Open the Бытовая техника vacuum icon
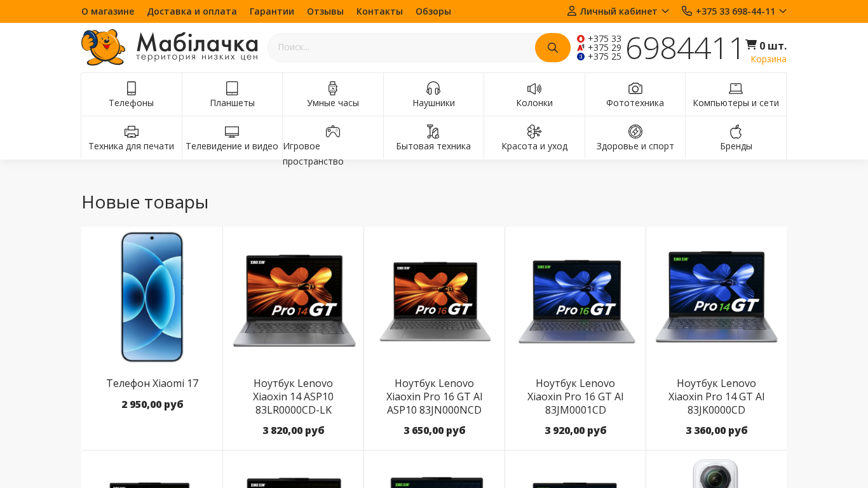Viewport: 868px width, 488px height. pos(433,132)
